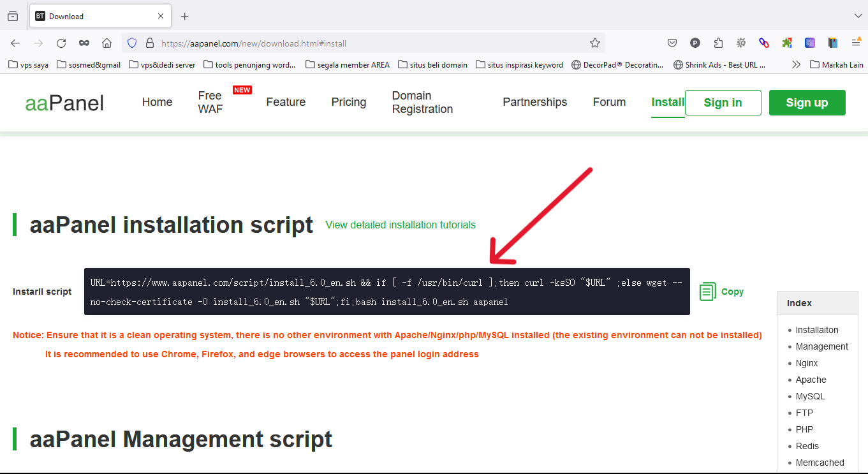Open the Pocket save icon in toolbar
Image resolution: width=868 pixels, height=474 pixels.
coord(672,43)
